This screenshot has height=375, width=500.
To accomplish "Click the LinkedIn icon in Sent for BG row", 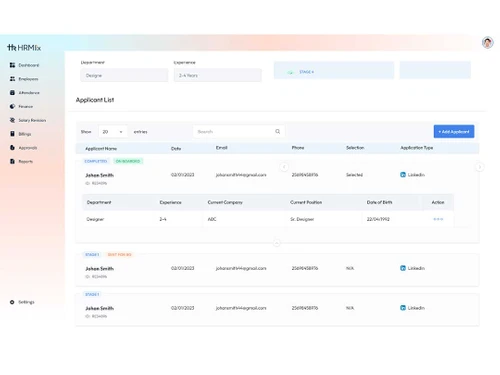I will [403, 268].
